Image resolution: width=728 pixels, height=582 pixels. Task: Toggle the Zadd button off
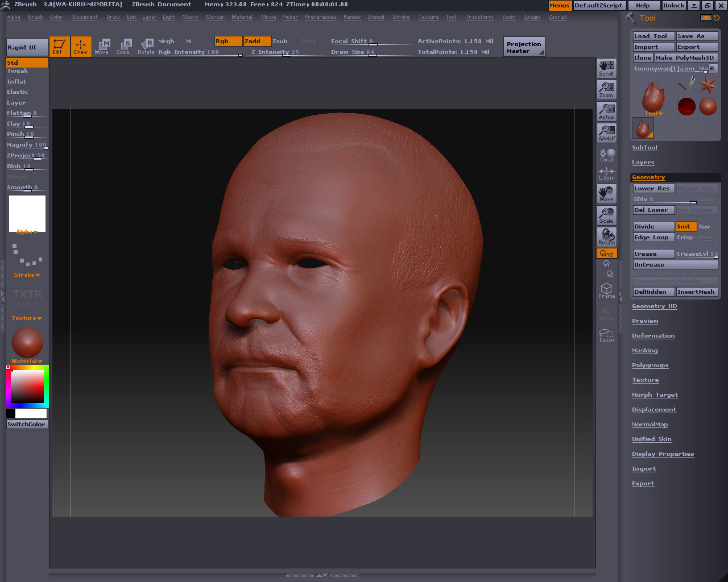click(x=257, y=41)
